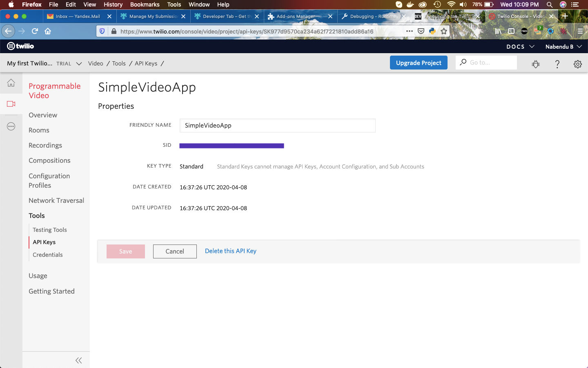Viewport: 588px width, 368px height.
Task: Open the Compositions sidebar link
Action: pos(49,160)
